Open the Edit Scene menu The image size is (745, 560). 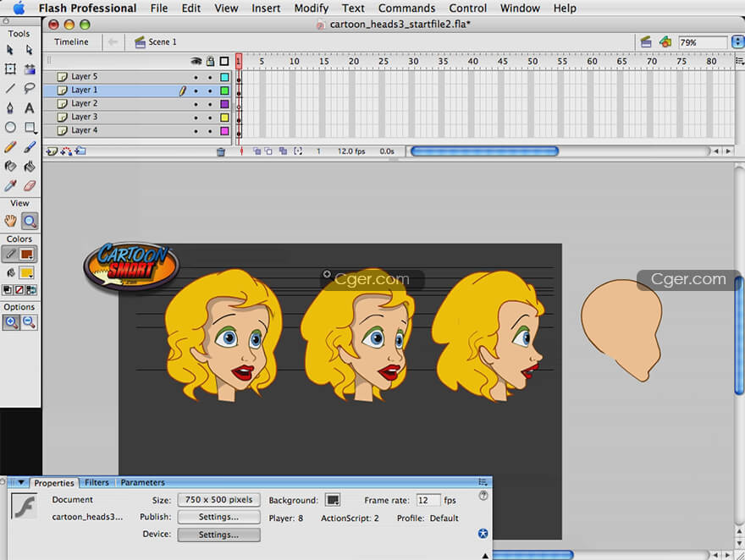(646, 42)
